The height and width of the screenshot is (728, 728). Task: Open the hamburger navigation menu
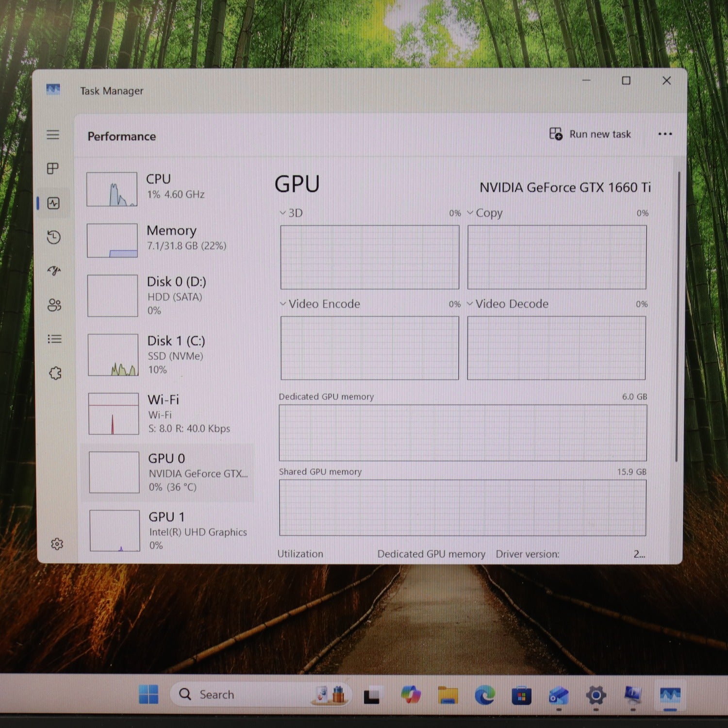53,134
